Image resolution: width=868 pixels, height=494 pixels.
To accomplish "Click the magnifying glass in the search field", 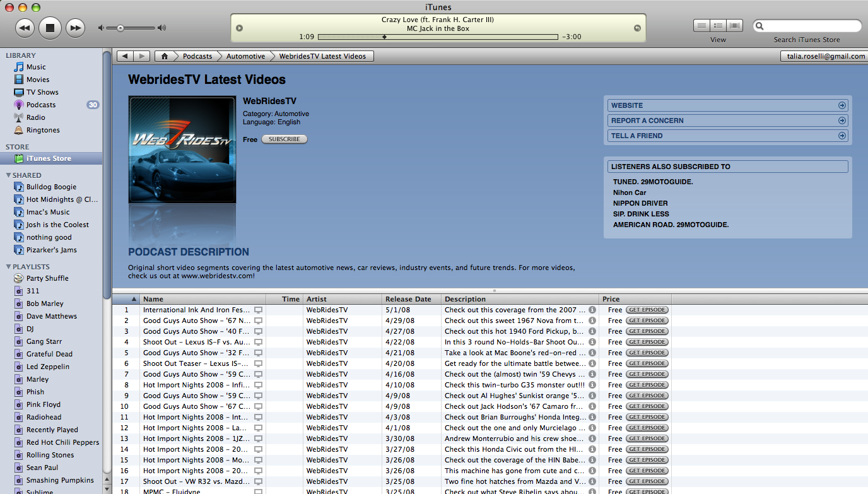I will click(761, 26).
